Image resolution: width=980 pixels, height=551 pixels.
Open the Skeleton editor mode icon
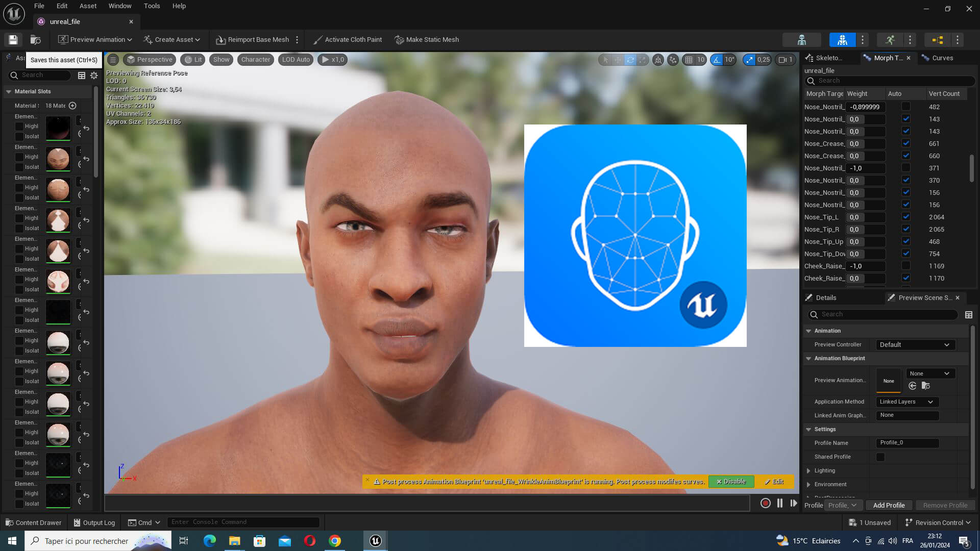[801, 40]
